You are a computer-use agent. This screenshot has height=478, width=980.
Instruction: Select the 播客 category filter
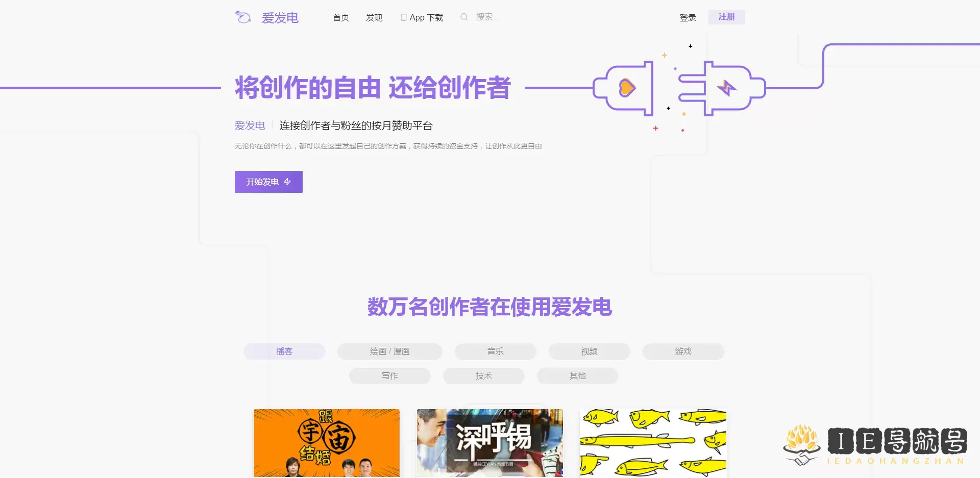pyautogui.click(x=284, y=351)
